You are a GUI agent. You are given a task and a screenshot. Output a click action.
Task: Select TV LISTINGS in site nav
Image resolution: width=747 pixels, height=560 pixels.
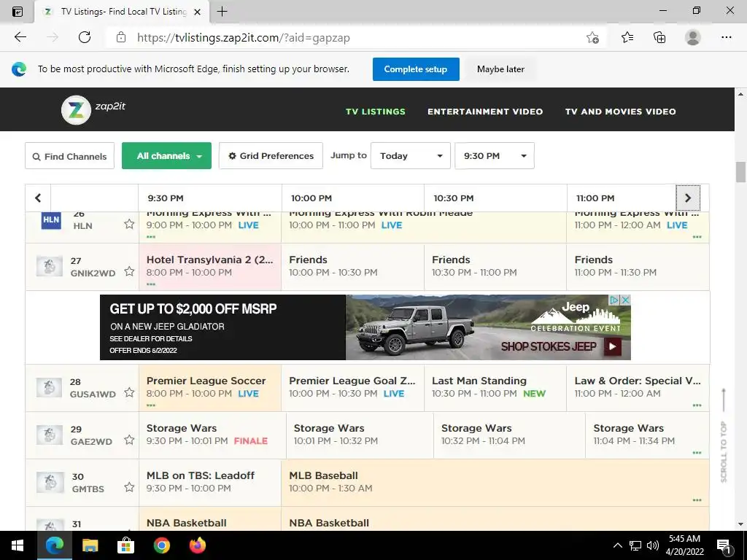(x=376, y=112)
